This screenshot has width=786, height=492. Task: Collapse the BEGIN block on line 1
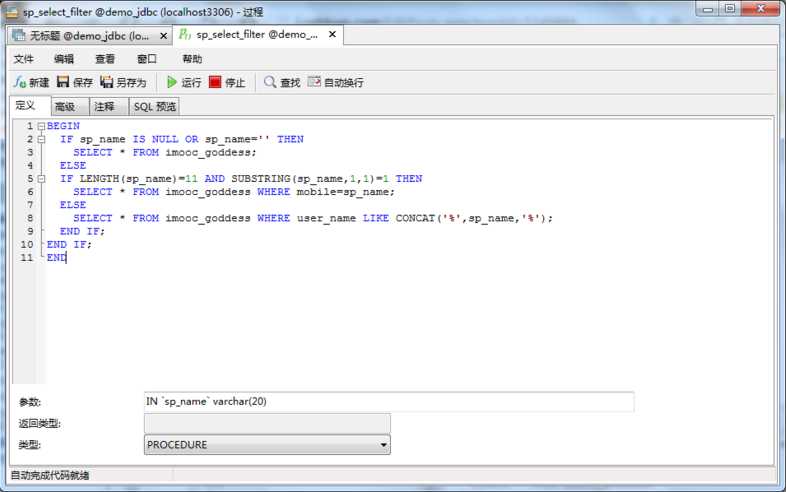42,126
